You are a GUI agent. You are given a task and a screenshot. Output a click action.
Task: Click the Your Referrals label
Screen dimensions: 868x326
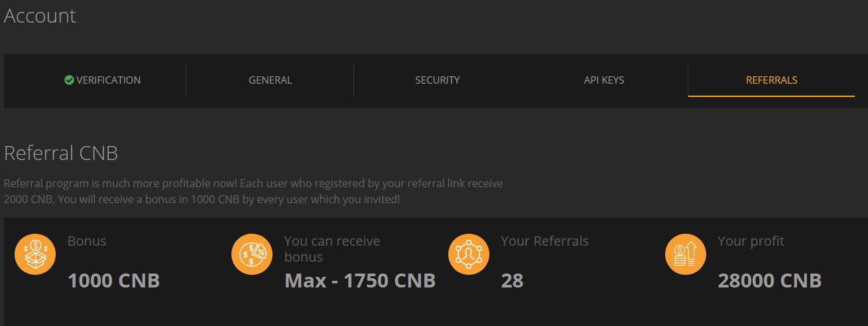[x=544, y=241]
